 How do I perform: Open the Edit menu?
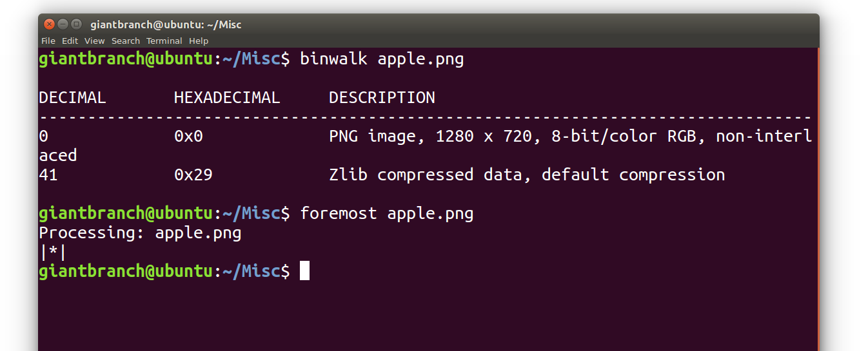pos(70,41)
